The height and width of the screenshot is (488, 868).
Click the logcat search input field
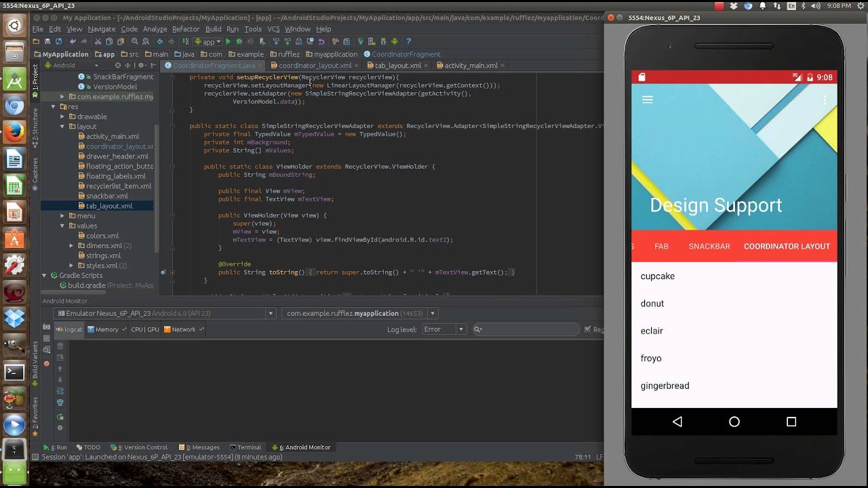coord(527,329)
